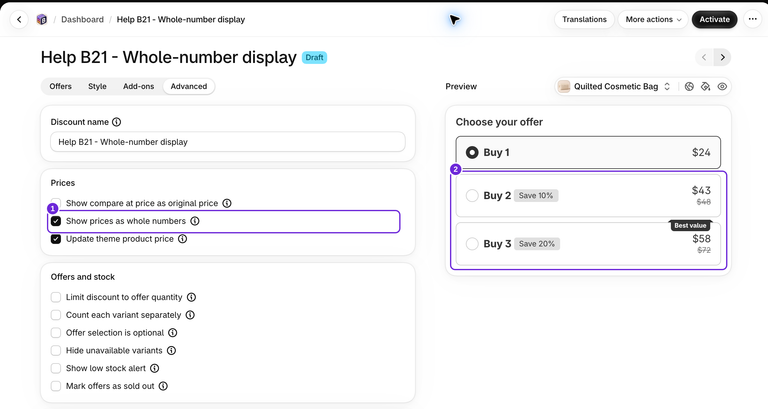Image resolution: width=768 pixels, height=409 pixels.
Task: Enable Limit discount to offer quantity
Action: (56, 297)
